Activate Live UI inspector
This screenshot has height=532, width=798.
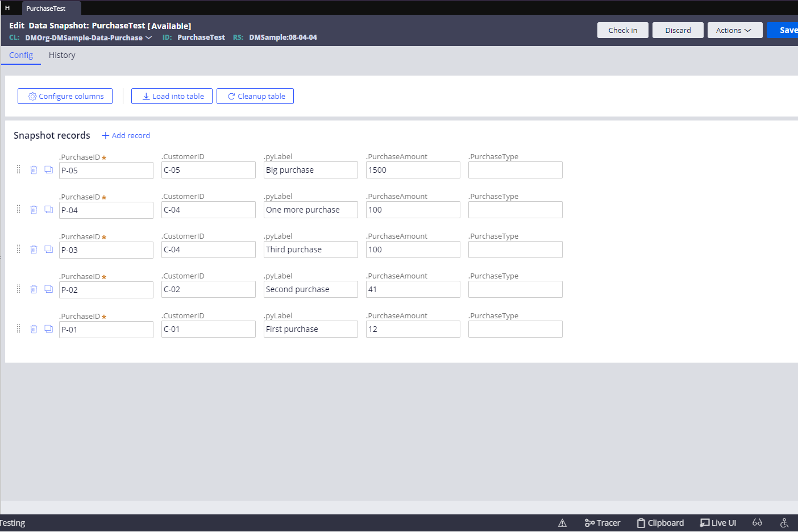[x=718, y=523]
